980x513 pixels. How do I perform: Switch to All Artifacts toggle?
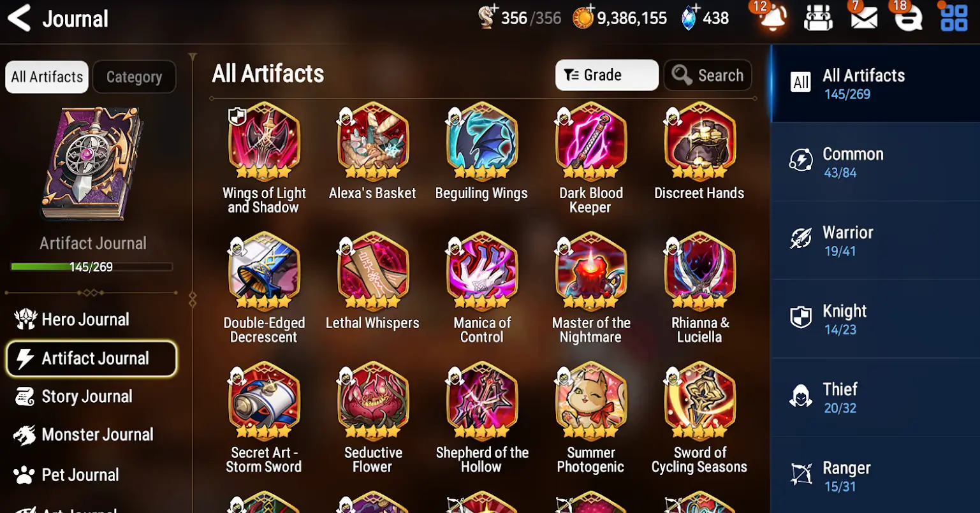(x=47, y=77)
